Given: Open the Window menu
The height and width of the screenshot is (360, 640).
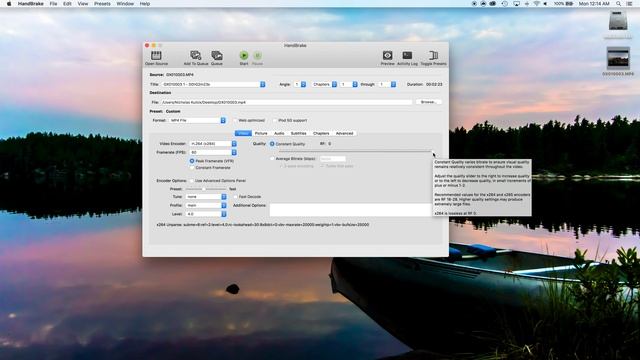Looking at the screenshot, I should 125,4.
